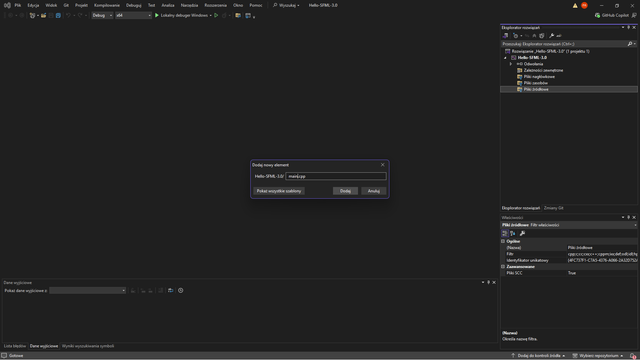Switch to Wyniki wyszukiwania symboli tab
Screen dimensions: 640x360
(88, 346)
